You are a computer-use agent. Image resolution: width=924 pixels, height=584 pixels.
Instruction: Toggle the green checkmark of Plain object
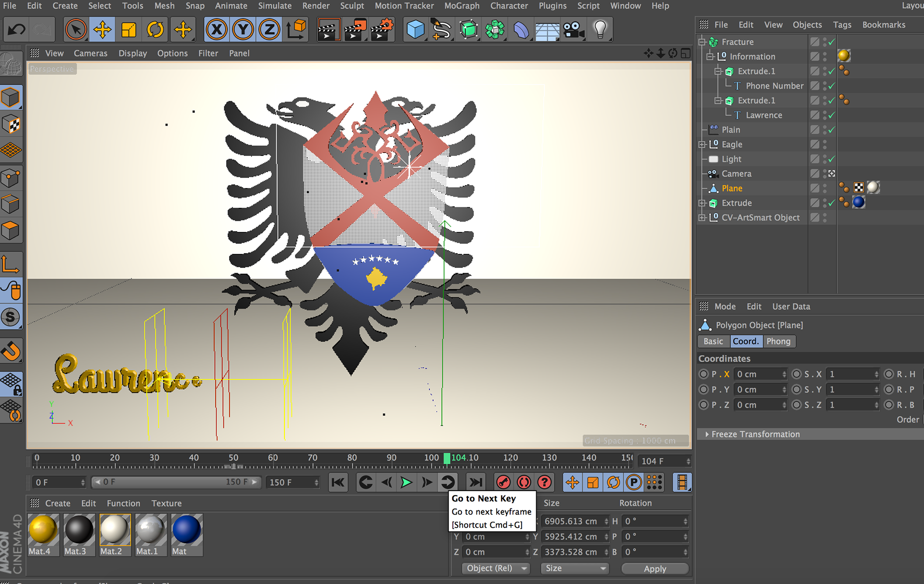click(x=832, y=130)
